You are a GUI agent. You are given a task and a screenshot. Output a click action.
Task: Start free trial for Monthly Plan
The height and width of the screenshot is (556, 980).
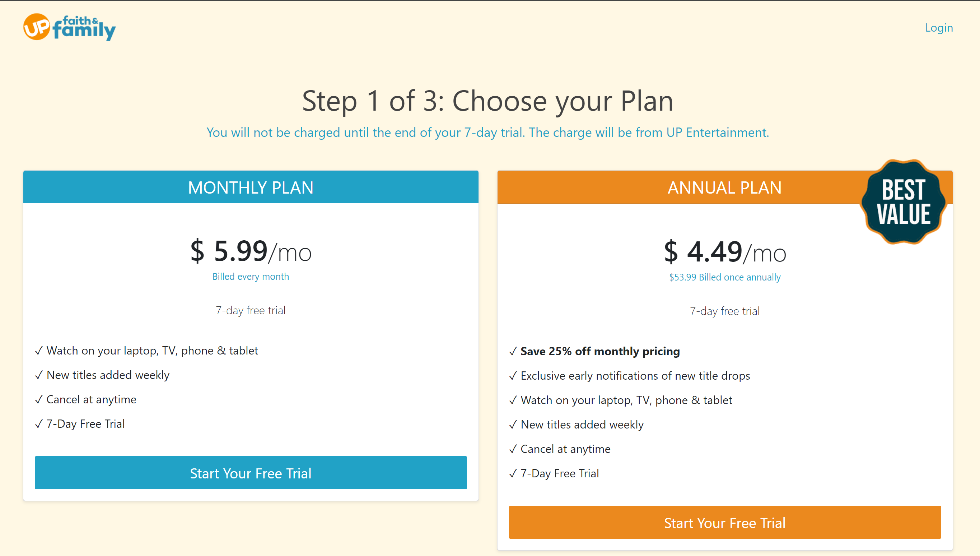250,473
